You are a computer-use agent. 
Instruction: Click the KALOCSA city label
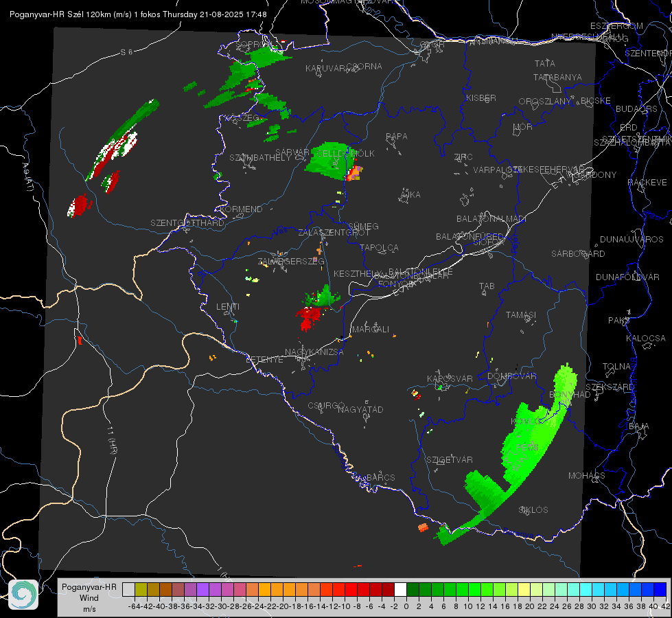(x=646, y=339)
